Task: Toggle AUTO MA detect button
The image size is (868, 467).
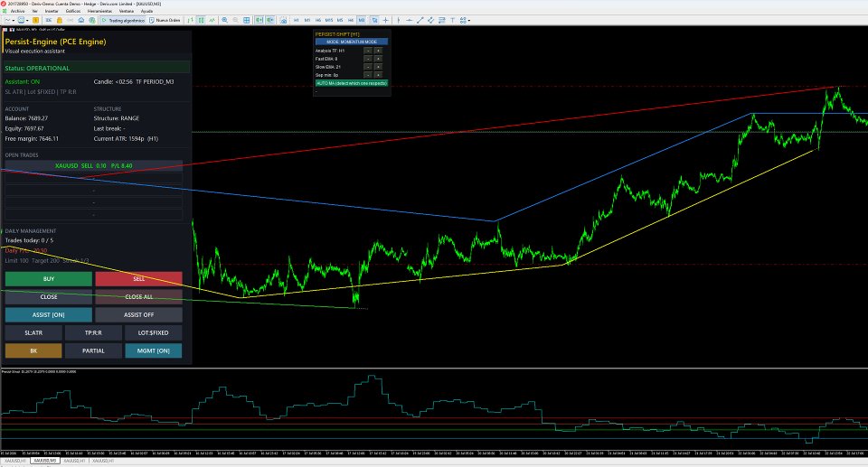Action: (352, 83)
